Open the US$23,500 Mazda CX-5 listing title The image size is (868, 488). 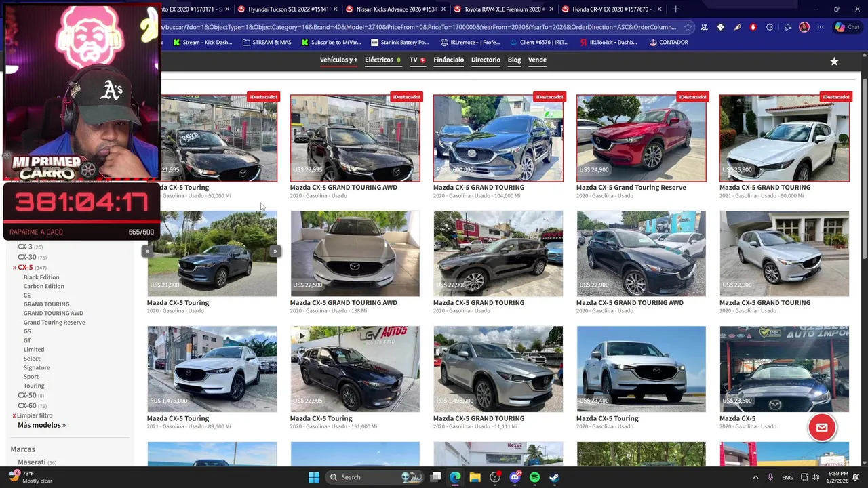point(736,418)
